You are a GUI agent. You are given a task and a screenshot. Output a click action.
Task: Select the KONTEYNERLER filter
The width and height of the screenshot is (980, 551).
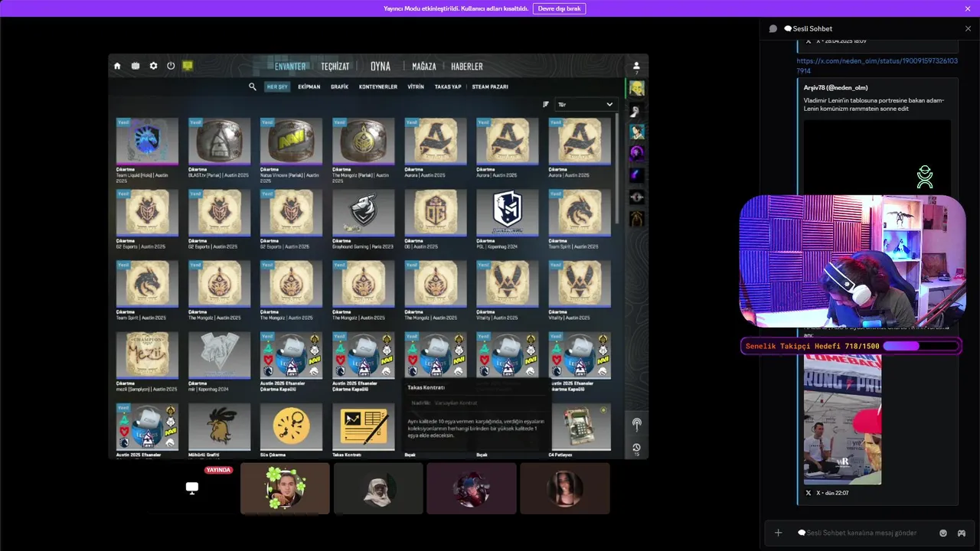coord(378,86)
